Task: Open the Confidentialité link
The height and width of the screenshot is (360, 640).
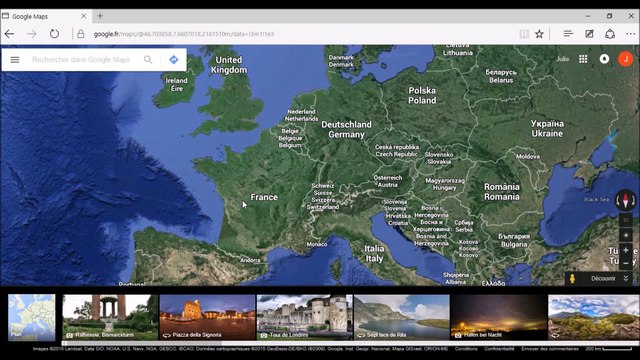Action: click(499, 349)
